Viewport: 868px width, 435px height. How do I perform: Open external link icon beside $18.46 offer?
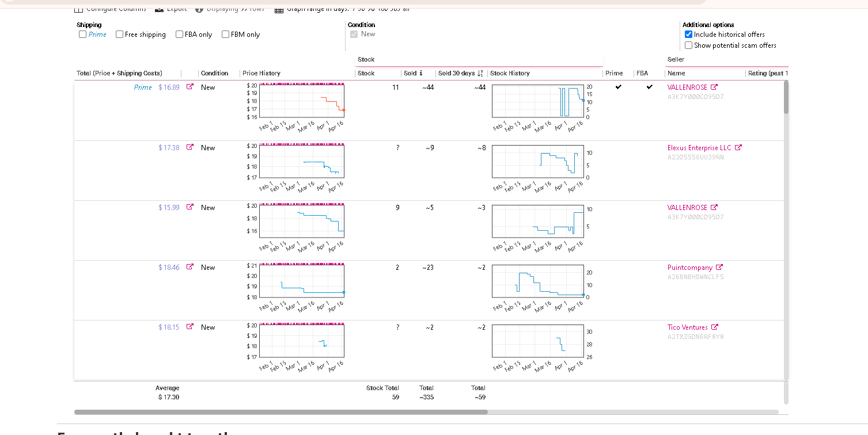(x=190, y=267)
